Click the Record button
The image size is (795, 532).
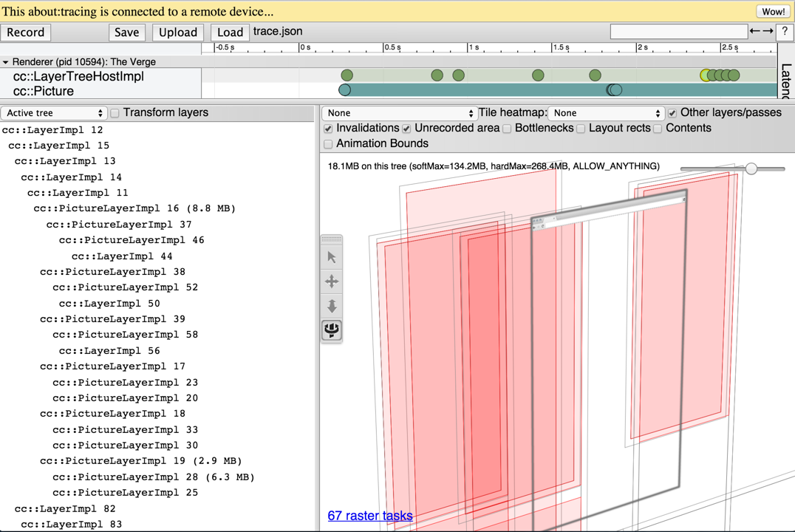point(26,33)
